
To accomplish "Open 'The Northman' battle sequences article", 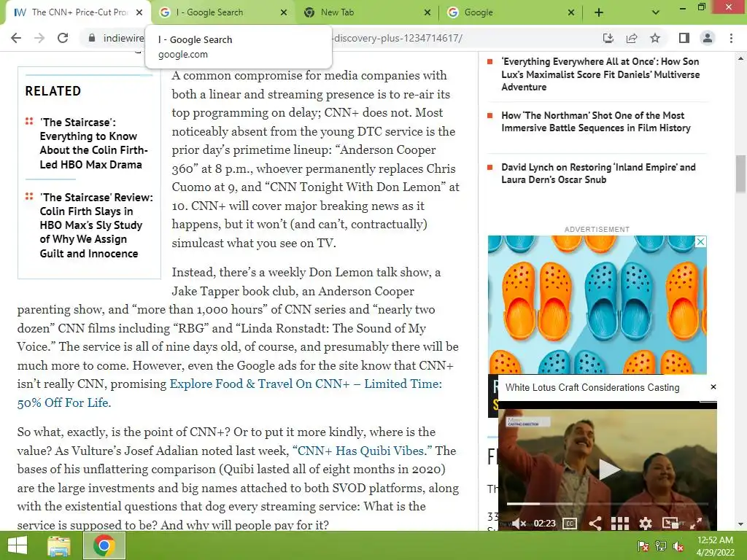I will [x=595, y=122].
